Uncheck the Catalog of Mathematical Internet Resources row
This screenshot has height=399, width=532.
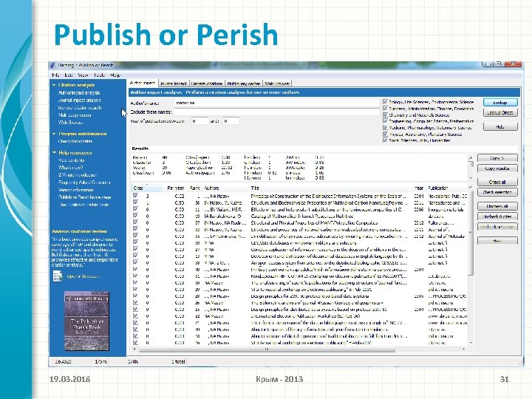(136, 216)
